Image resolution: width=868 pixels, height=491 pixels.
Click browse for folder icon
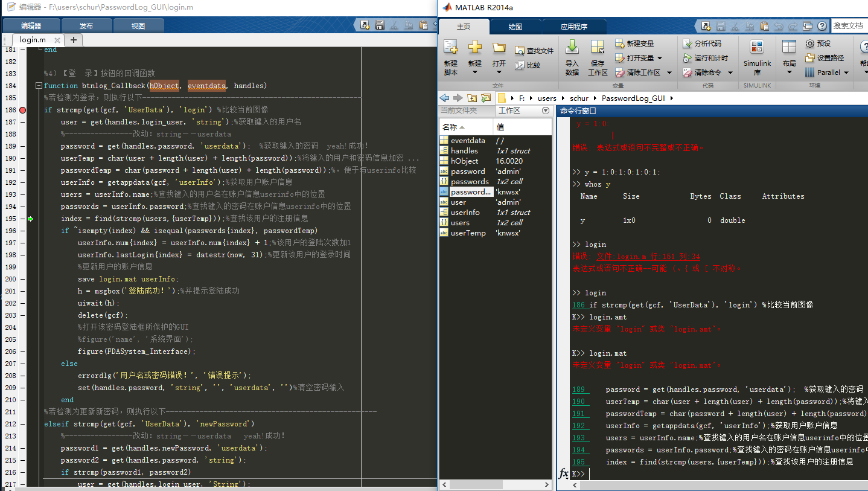coord(485,98)
